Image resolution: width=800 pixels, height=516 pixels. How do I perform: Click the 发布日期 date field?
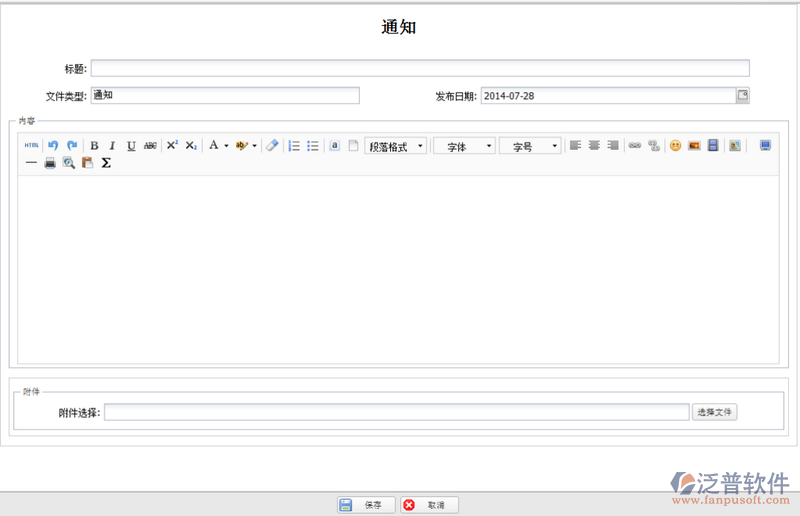coord(609,95)
